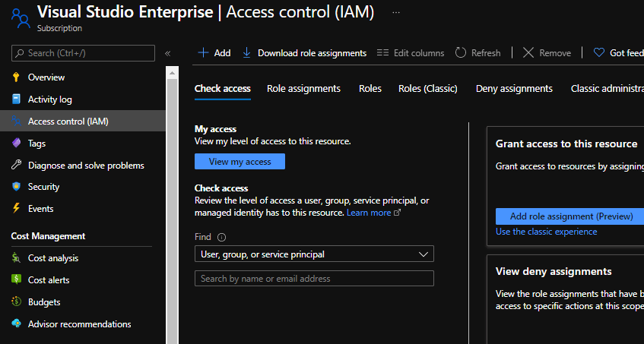Open Security via its shield icon
The width and height of the screenshot is (644, 344).
click(16, 187)
